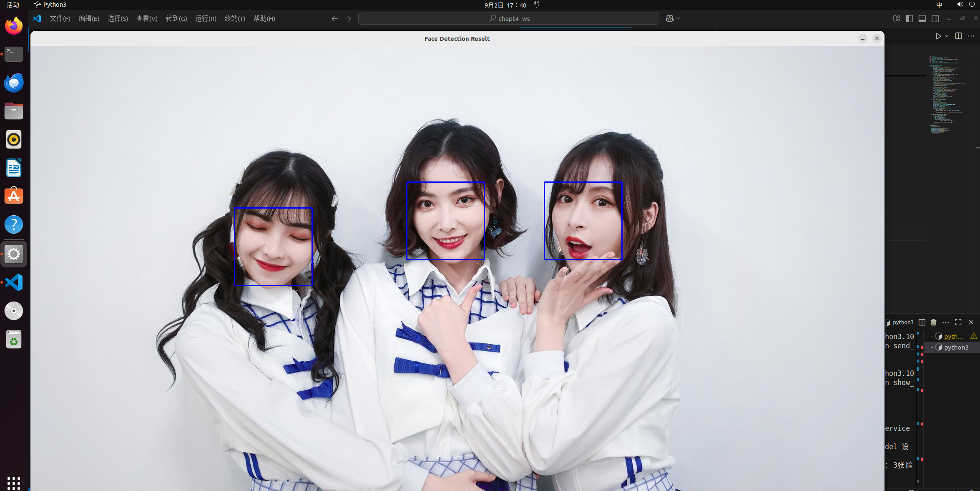Split the editor to the right
This screenshot has width=980, height=491.
coord(958,36)
